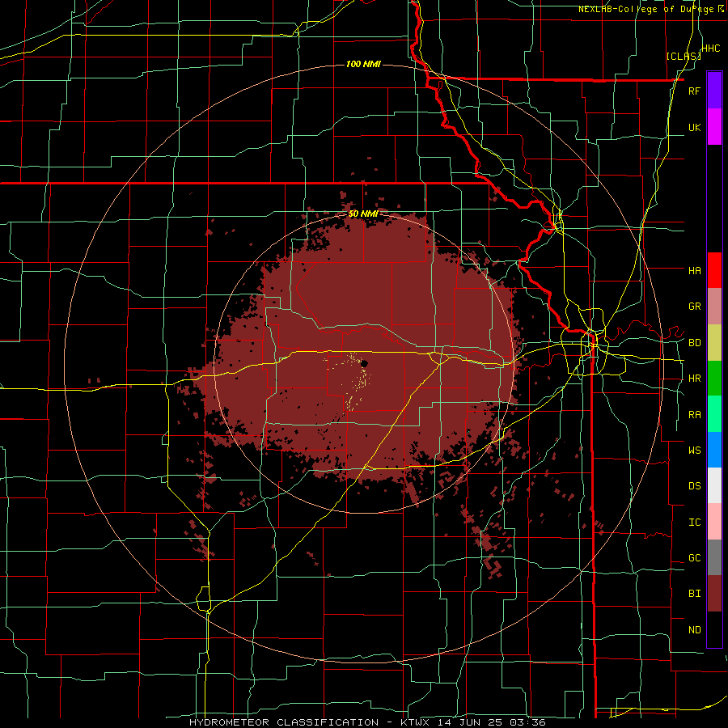
Task: Click the black radar site dot at center
Action: tap(365, 363)
